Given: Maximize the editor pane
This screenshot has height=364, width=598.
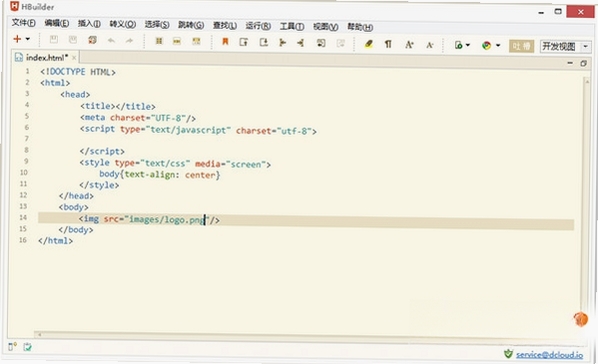Looking at the screenshot, I should click(584, 63).
